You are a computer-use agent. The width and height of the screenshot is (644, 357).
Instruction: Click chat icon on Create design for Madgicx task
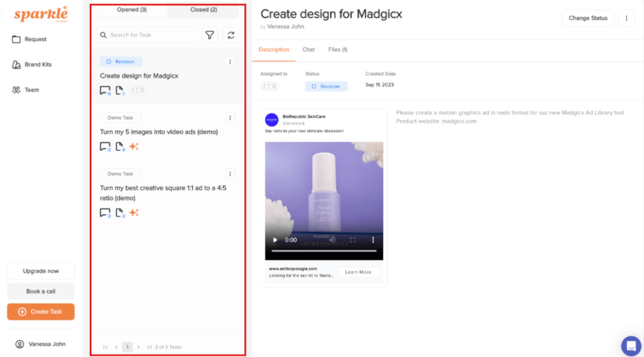105,91
